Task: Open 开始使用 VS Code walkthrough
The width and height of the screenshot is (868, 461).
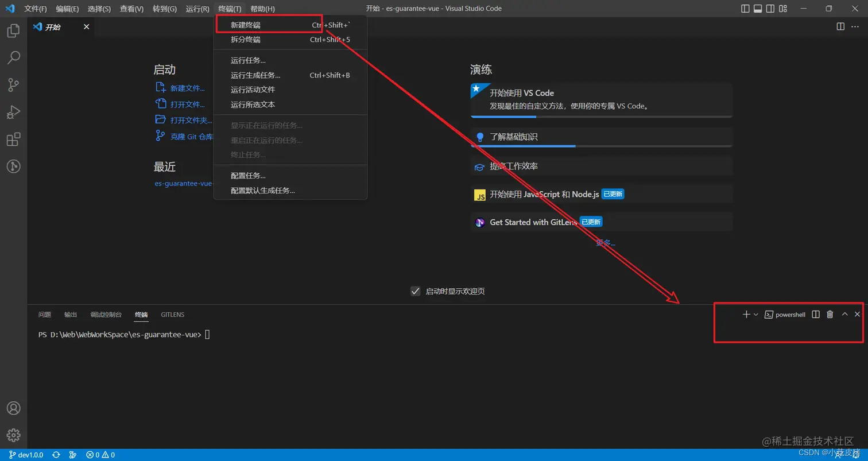Action: coord(601,100)
